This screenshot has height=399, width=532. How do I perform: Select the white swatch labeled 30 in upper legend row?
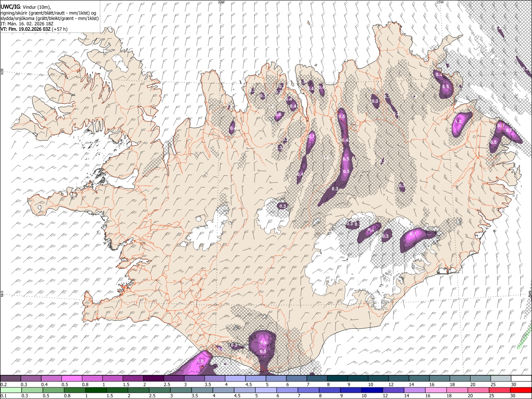(x=521, y=379)
